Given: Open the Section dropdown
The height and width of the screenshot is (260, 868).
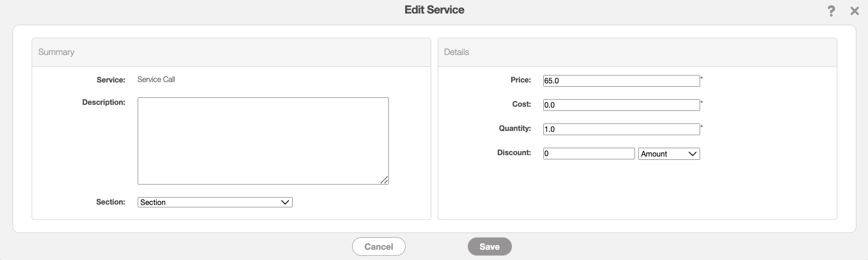Looking at the screenshot, I should click(x=215, y=202).
